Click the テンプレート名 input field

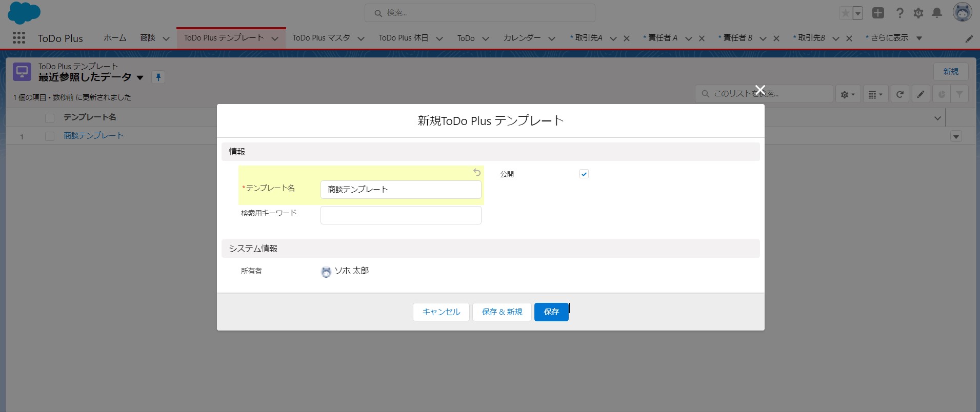click(401, 190)
